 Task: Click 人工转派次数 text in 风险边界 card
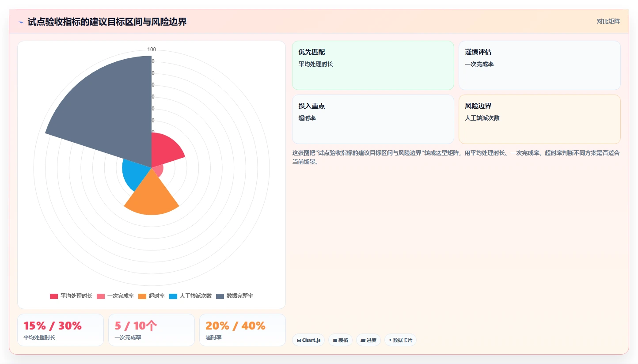tap(482, 118)
